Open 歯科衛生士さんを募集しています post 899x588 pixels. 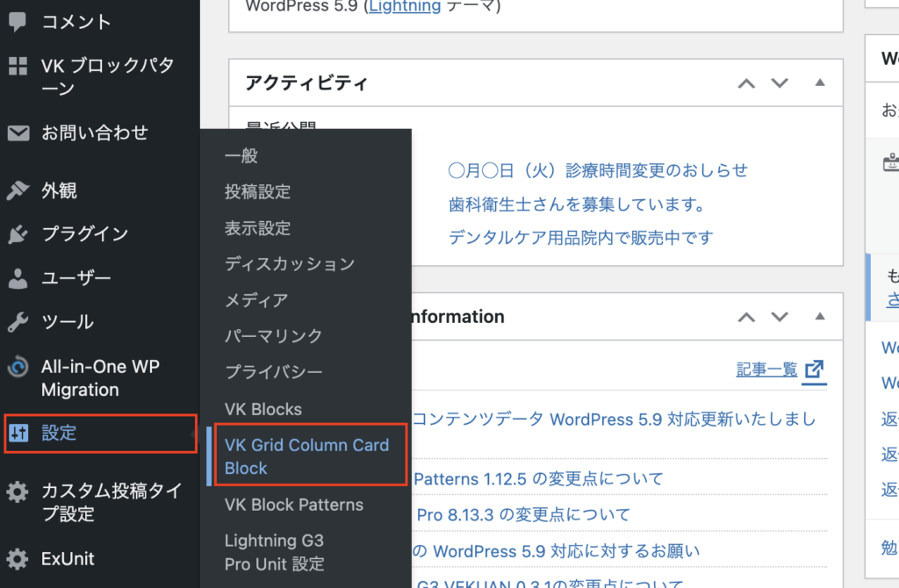(x=577, y=204)
